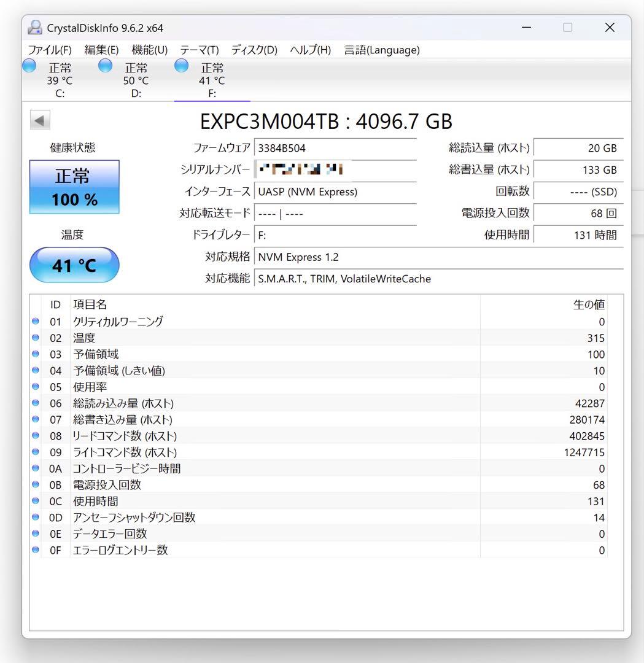The image size is (644, 663).
Task: Select the D: drive showing 50 °C
Action: (x=136, y=80)
